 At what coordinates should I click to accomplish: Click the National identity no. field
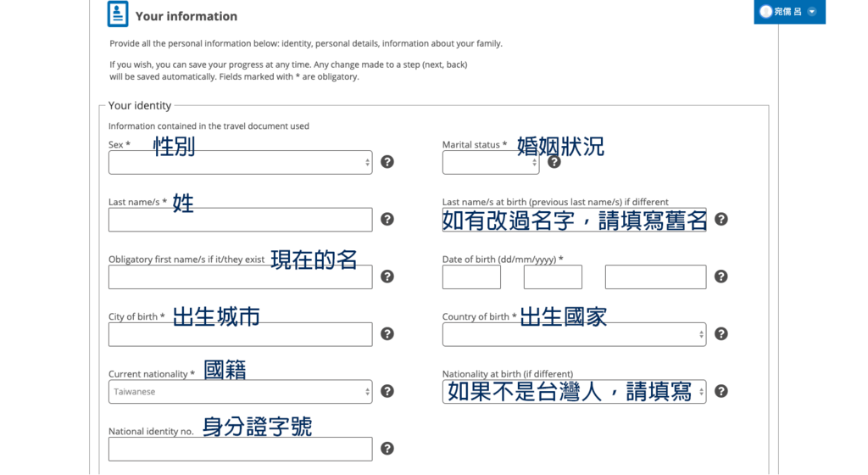(240, 449)
